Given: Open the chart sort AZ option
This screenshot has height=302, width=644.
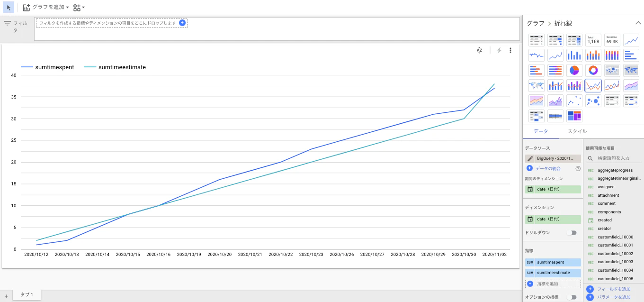Looking at the screenshot, I should click(x=480, y=50).
